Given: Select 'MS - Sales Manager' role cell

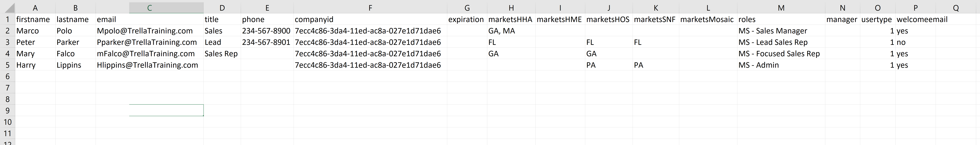Looking at the screenshot, I should pyautogui.click(x=781, y=31).
